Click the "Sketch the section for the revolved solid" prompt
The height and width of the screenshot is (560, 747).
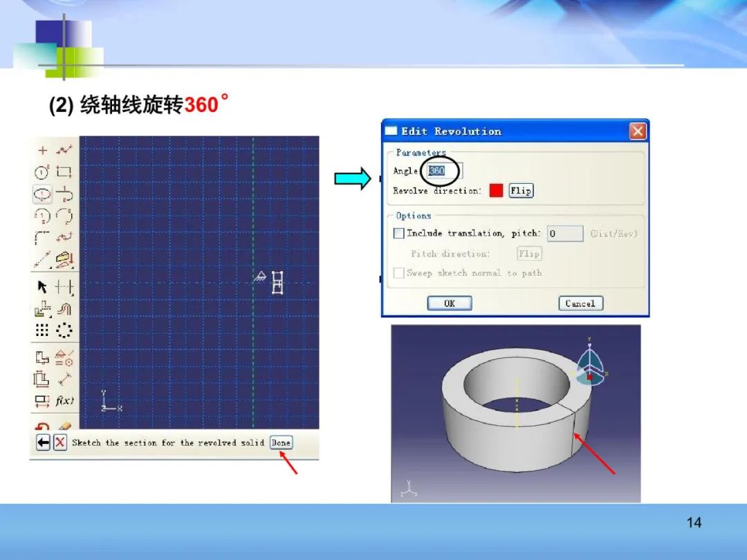coord(168,443)
